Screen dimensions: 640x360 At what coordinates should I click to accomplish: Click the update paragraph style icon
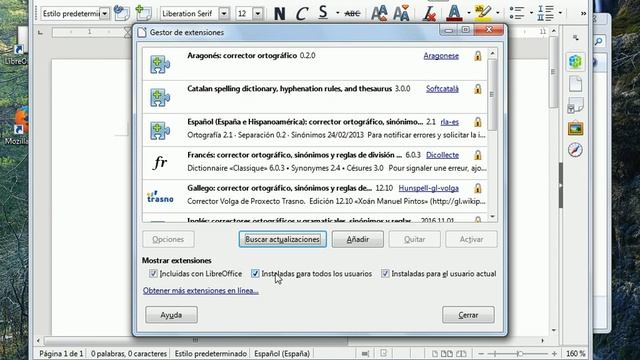tap(122, 13)
